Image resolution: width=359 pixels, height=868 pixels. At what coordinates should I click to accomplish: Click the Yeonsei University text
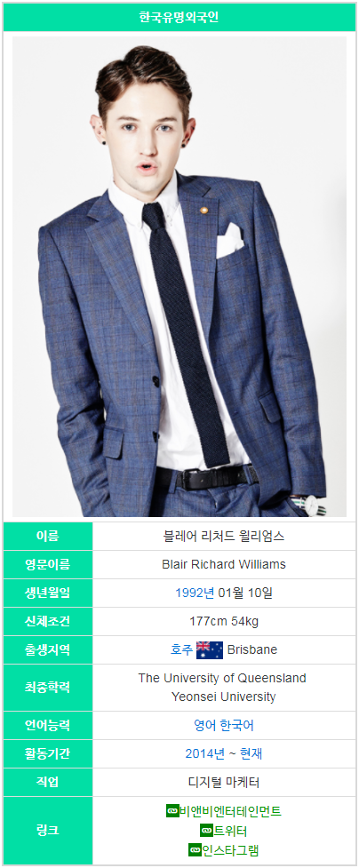224,697
